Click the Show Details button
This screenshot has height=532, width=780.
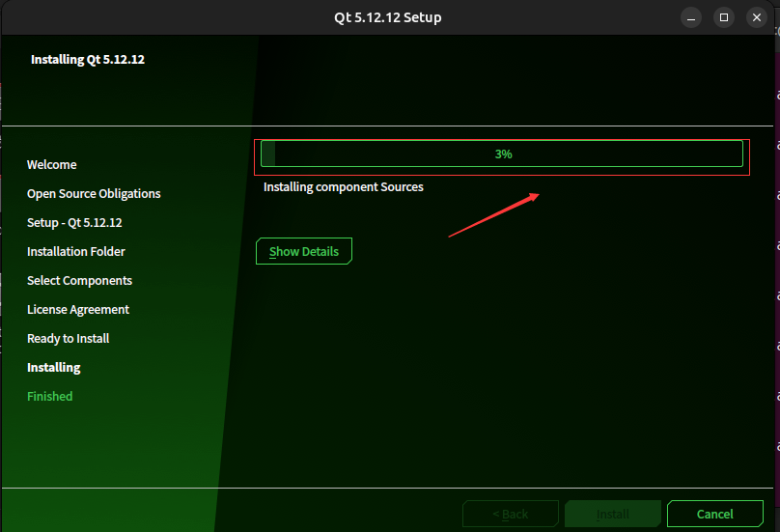pyautogui.click(x=304, y=251)
